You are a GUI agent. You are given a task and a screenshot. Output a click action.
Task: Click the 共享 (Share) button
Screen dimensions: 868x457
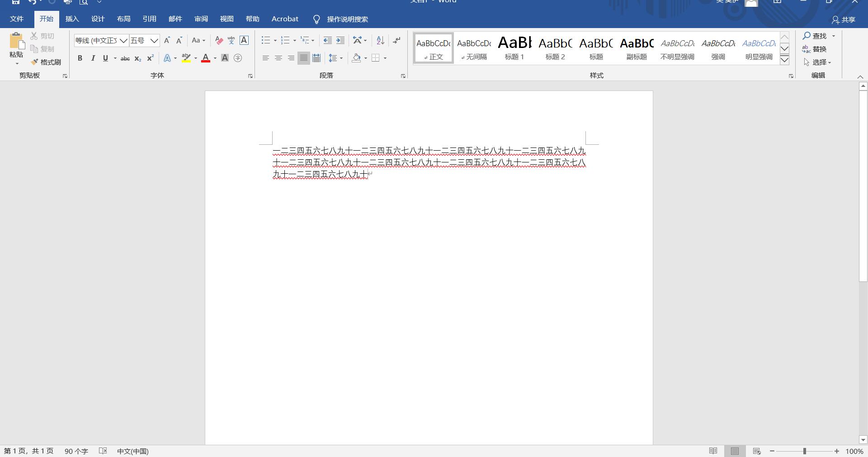(x=844, y=19)
